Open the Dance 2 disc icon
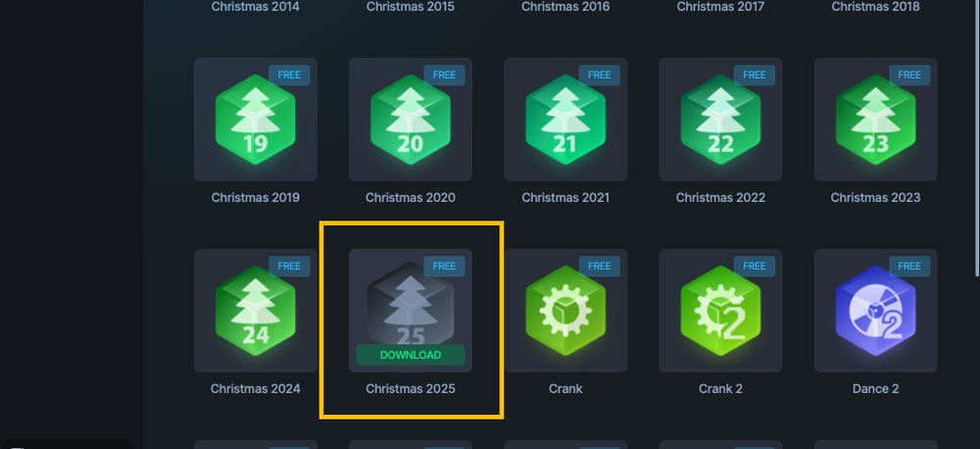980x449 pixels. [875, 311]
